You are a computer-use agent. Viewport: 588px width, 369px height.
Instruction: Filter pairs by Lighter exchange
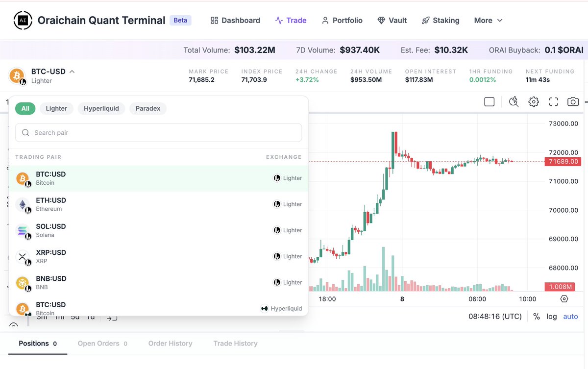pyautogui.click(x=56, y=108)
